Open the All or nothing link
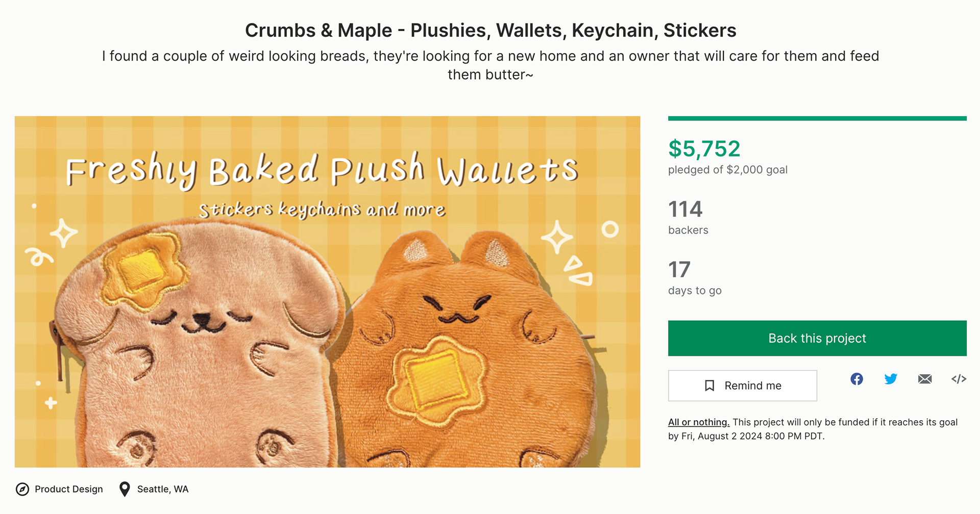This screenshot has height=514, width=980. click(x=699, y=422)
